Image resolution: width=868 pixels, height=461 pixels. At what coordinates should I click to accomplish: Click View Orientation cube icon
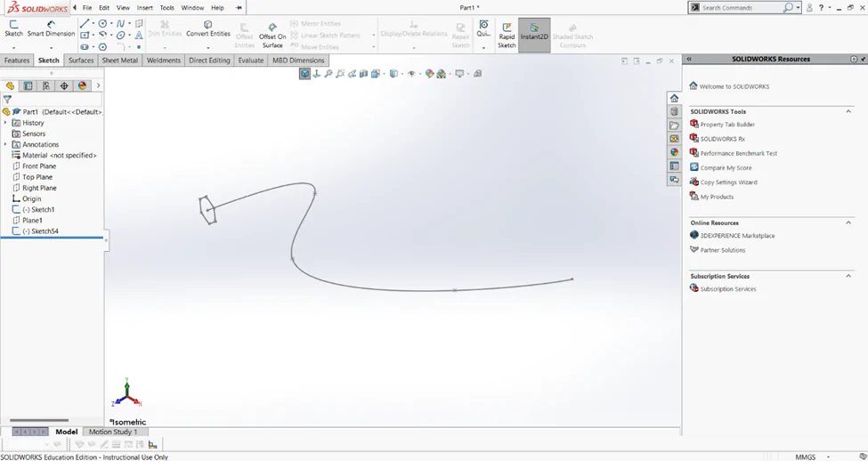coord(305,74)
